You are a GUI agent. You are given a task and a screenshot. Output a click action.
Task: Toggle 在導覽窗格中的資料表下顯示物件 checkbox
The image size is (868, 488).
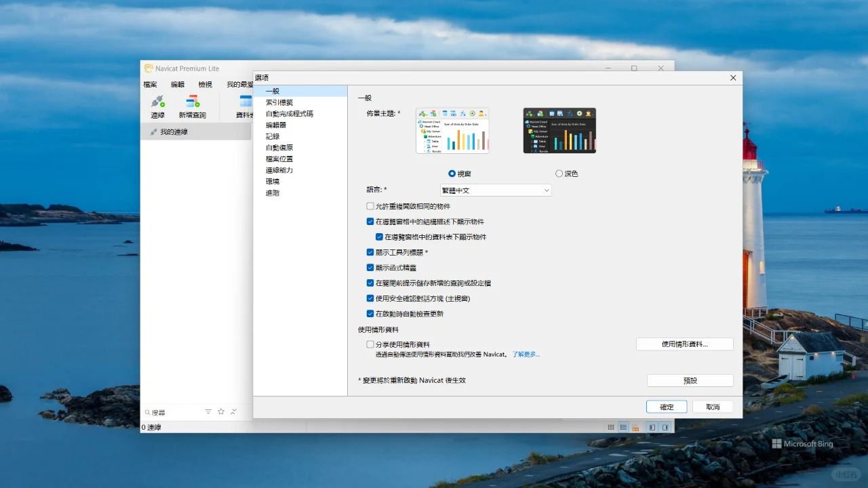click(379, 237)
